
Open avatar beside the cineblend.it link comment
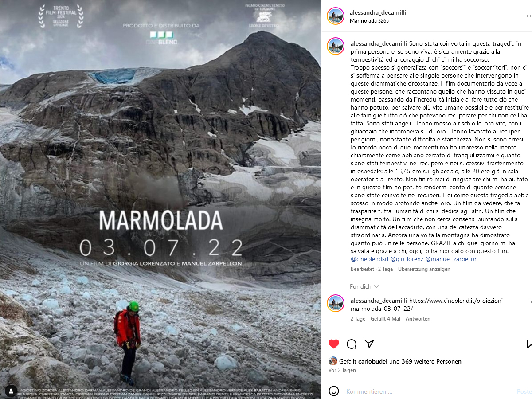click(x=336, y=303)
